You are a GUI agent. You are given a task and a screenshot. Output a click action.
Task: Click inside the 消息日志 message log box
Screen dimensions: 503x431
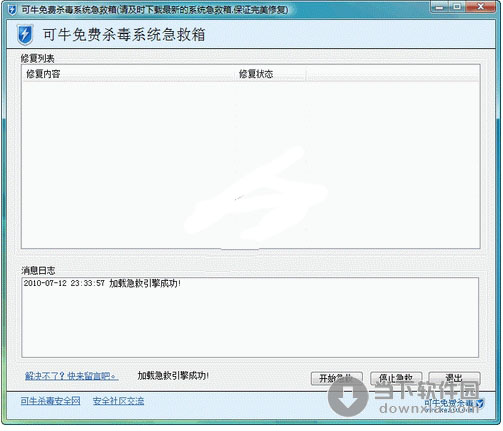point(250,317)
